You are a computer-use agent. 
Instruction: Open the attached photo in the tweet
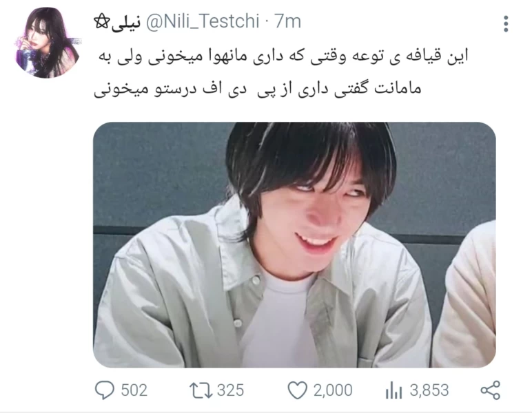(x=294, y=244)
